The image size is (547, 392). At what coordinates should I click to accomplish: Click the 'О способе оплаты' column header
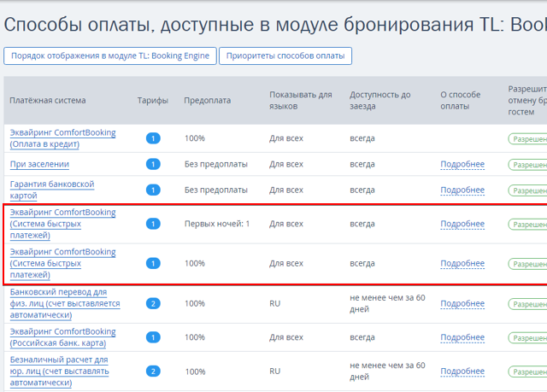(x=461, y=101)
